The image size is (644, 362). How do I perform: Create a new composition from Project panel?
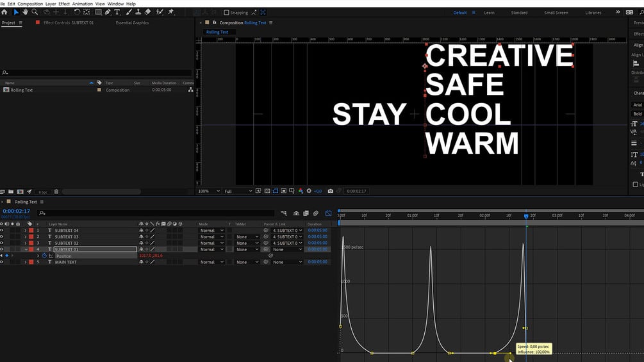tap(20, 192)
